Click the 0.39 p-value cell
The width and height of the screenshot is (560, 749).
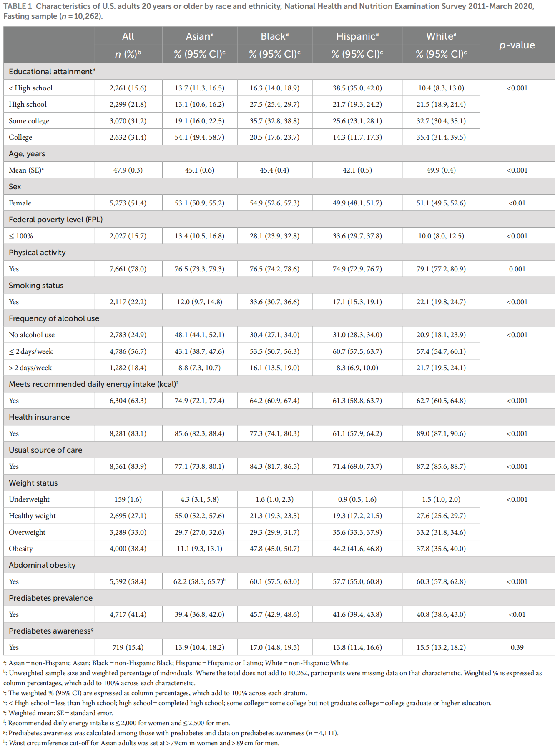[517, 647]
